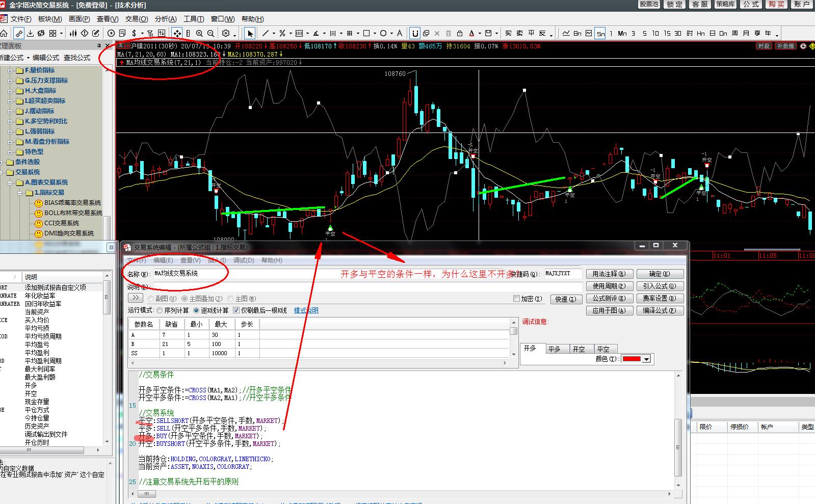This screenshot has width=815, height=504.
Task: Click the 名称 formula name input field
Action: 189,274
